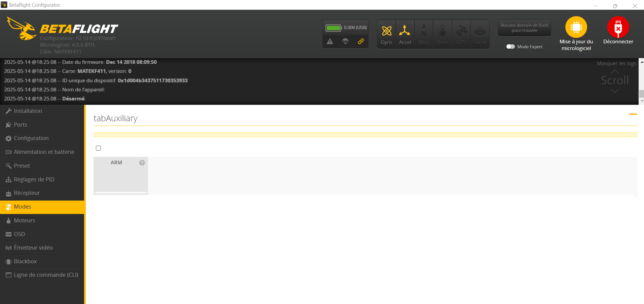Click the link status icon
644x304 pixels.
pos(361,41)
